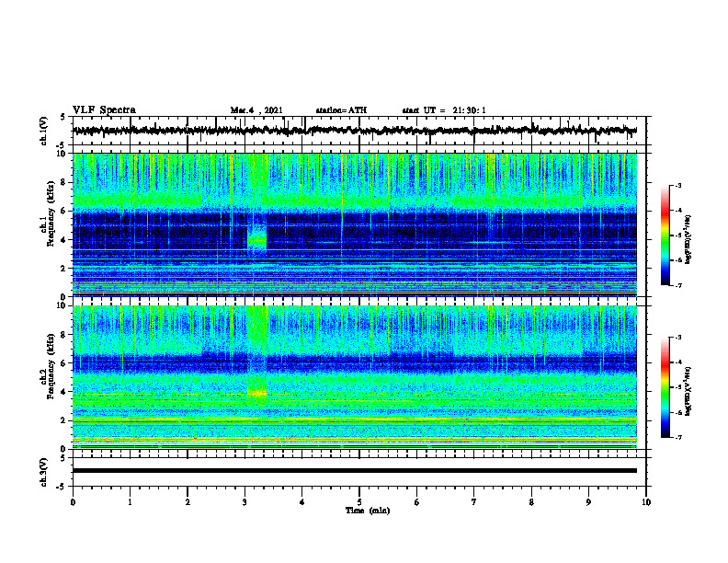Click the "5" tick on ch.3(V) axis

(63, 458)
